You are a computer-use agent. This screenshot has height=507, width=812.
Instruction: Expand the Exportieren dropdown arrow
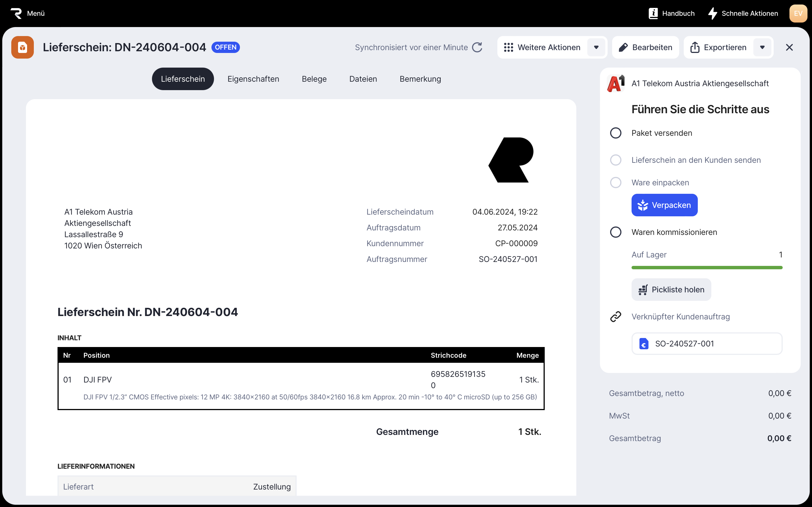point(762,47)
